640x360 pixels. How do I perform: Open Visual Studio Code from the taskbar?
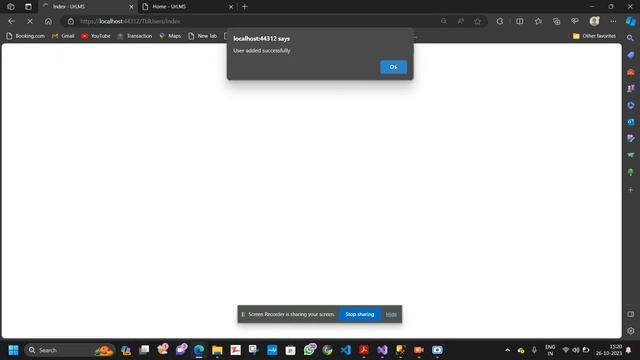pyautogui.click(x=346, y=350)
